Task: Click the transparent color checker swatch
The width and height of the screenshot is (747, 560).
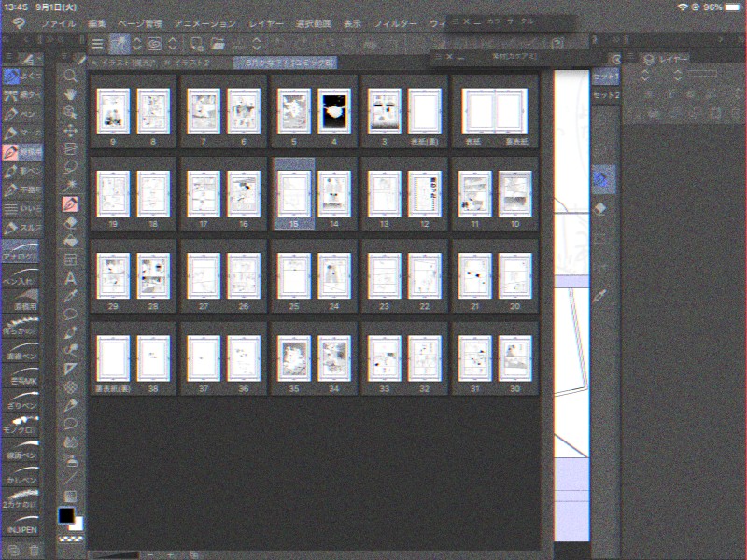Action: (x=71, y=539)
